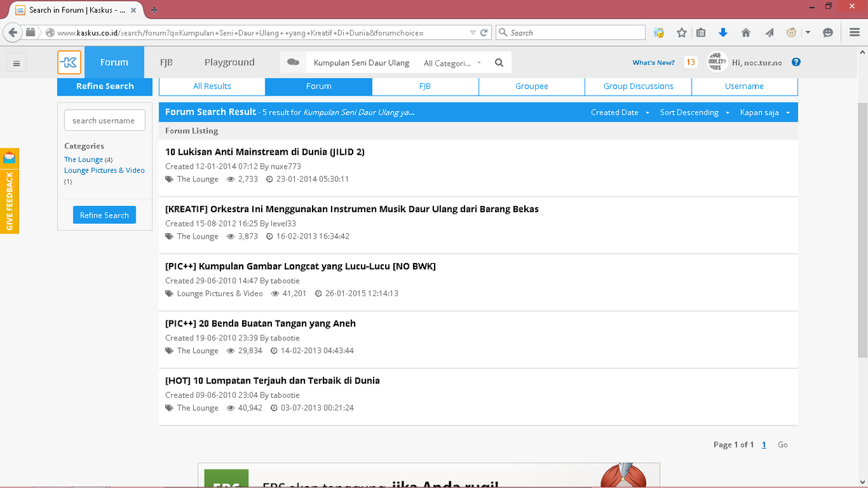This screenshot has height=488, width=868.
Task: Click the clock icon on 10 Lompatan Terjauh row
Action: (274, 409)
